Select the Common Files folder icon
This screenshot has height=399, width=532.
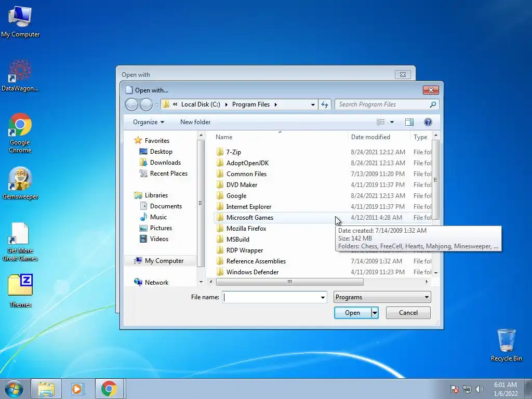click(220, 174)
